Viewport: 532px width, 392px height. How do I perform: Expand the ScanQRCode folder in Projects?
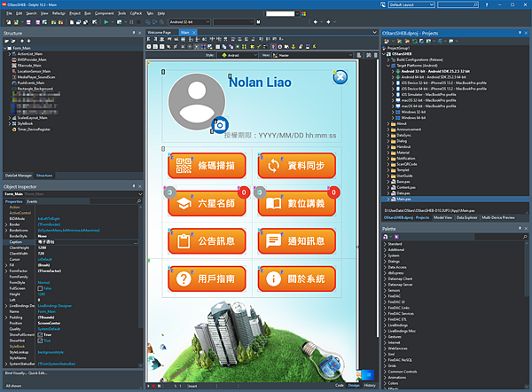(x=388, y=164)
